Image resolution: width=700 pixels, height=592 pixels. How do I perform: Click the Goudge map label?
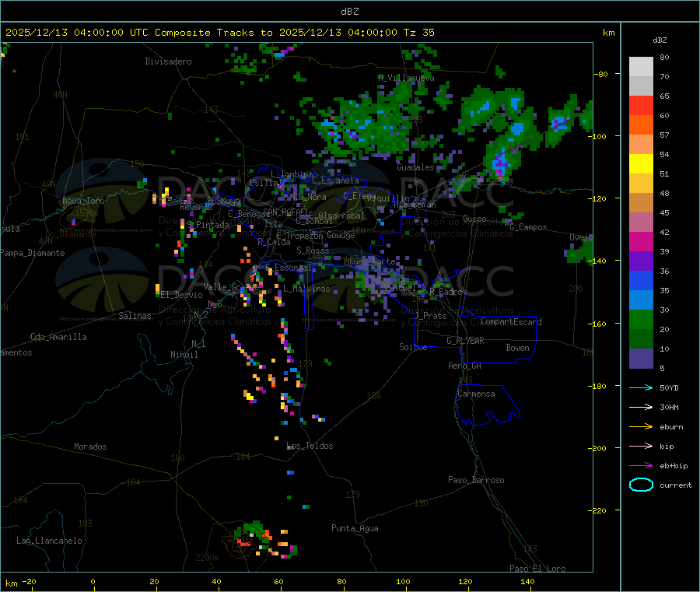click(341, 235)
